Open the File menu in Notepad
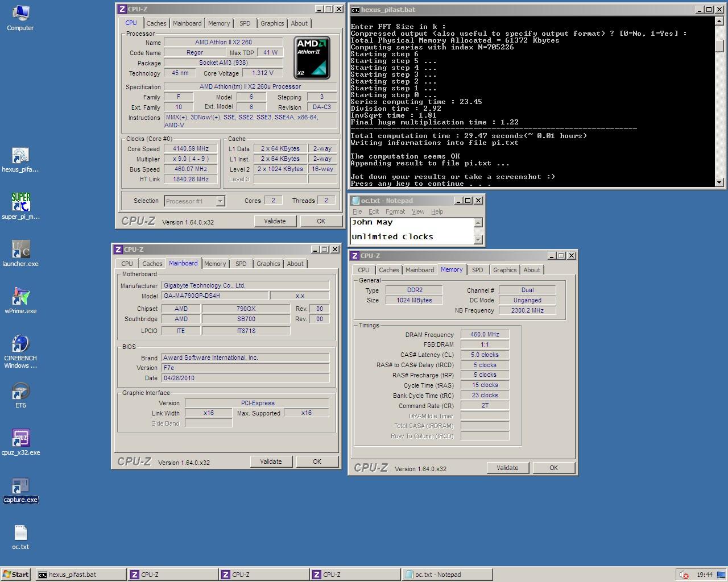 tap(357, 211)
